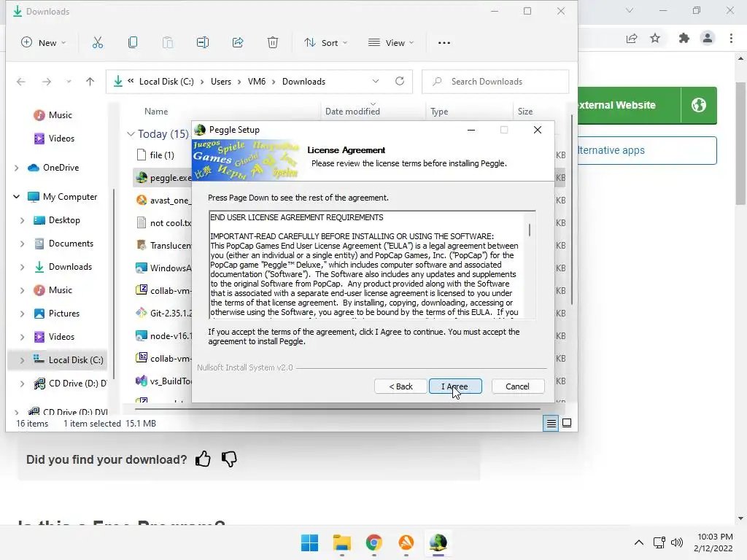Click the Share icon in Explorer toolbar

coord(238,42)
